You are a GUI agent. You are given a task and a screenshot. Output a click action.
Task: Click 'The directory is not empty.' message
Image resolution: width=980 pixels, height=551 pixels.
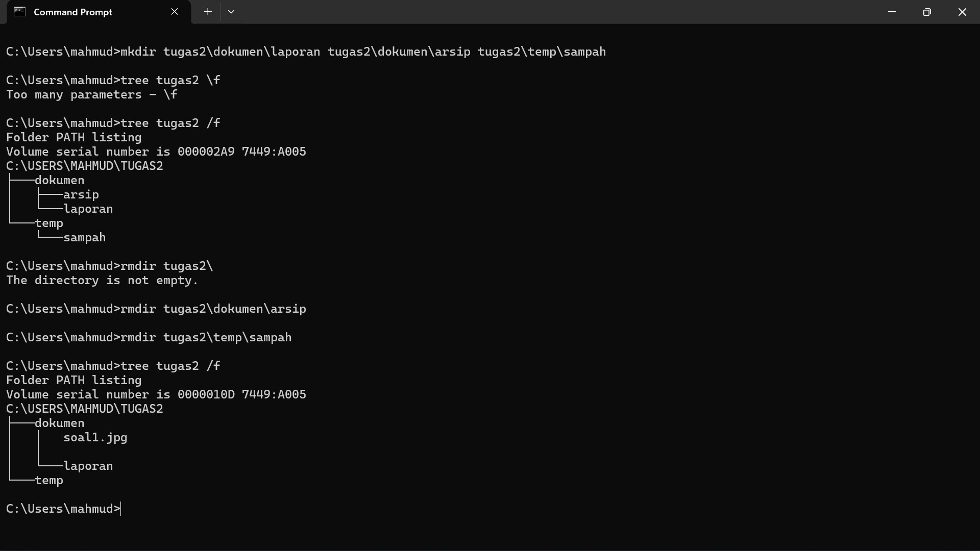click(102, 281)
